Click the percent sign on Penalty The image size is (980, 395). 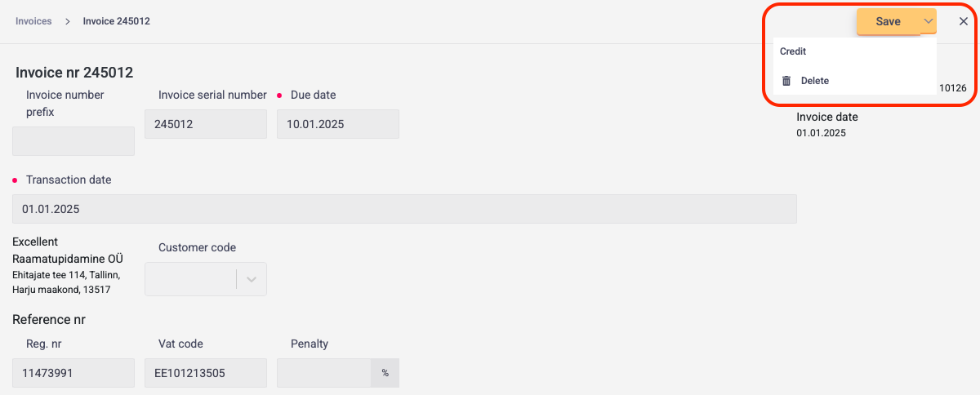[x=385, y=373]
